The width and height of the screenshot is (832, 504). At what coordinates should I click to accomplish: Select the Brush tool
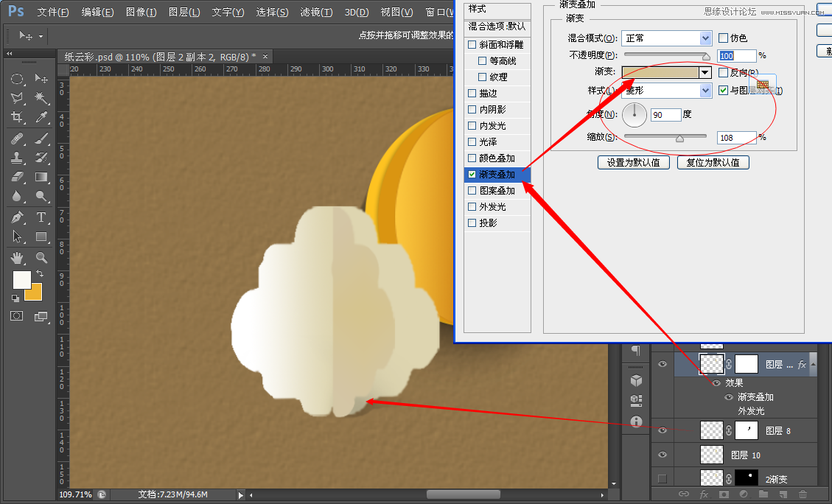[x=41, y=139]
